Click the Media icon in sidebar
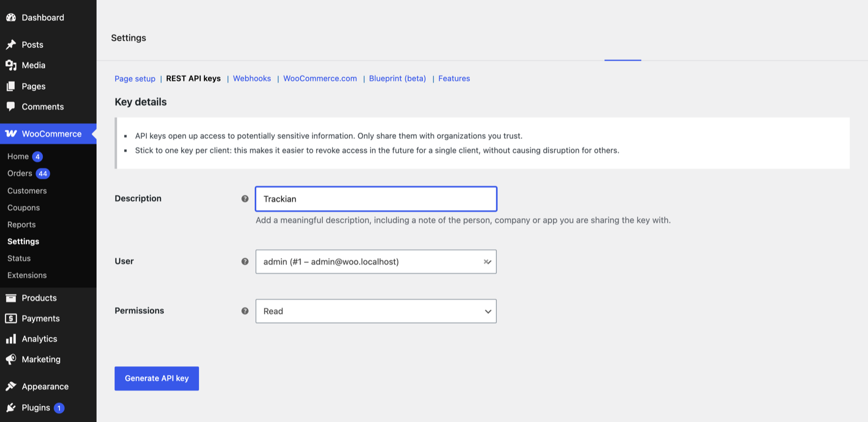Image resolution: width=868 pixels, height=422 pixels. (11, 65)
